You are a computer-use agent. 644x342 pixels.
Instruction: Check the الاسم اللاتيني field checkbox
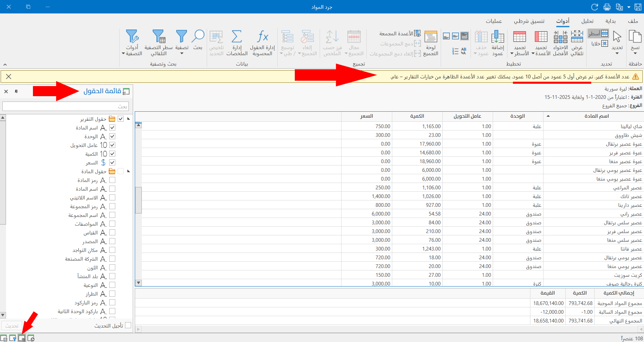pos(112,197)
